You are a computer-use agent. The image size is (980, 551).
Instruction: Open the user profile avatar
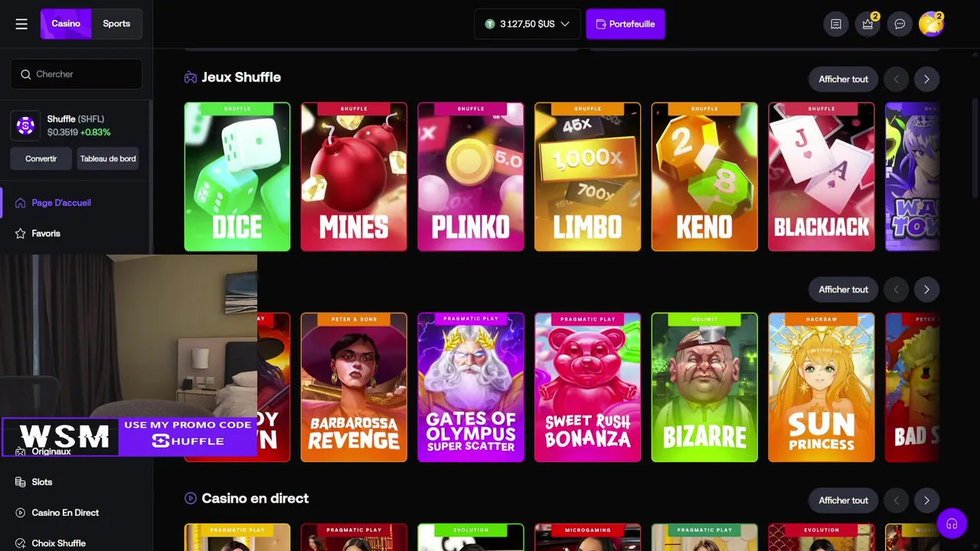coord(931,24)
